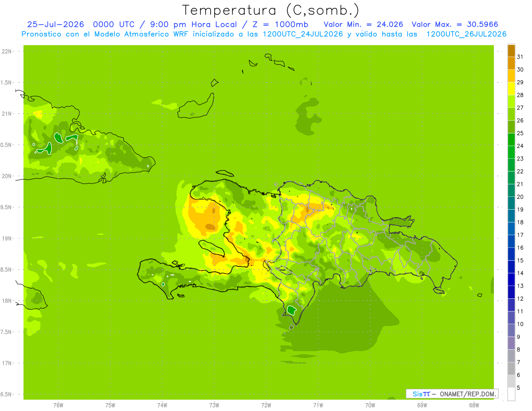Image resolution: width=532 pixels, height=411 pixels.
Task: Click the colorbar segment between 20 and 21
Action: pyautogui.click(x=511, y=190)
